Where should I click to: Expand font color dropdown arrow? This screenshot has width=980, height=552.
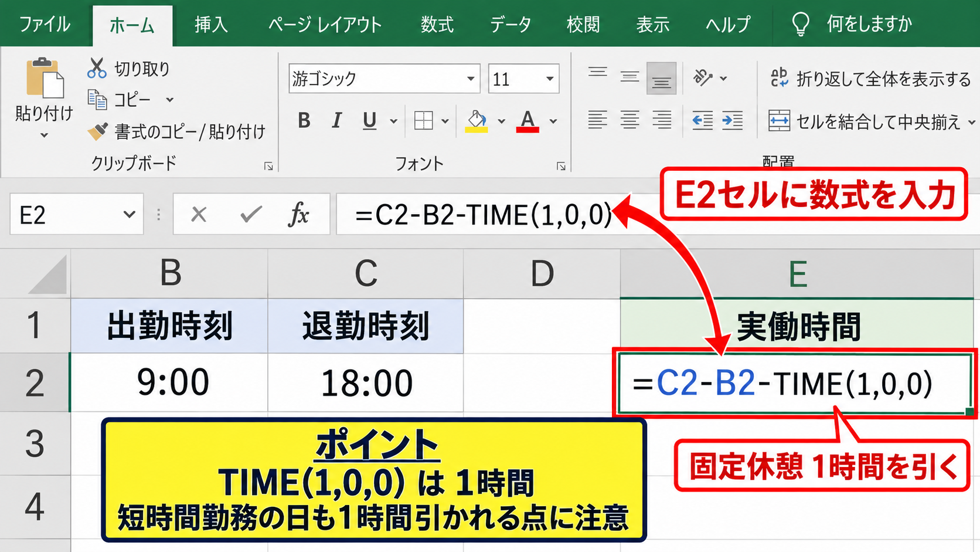[553, 121]
